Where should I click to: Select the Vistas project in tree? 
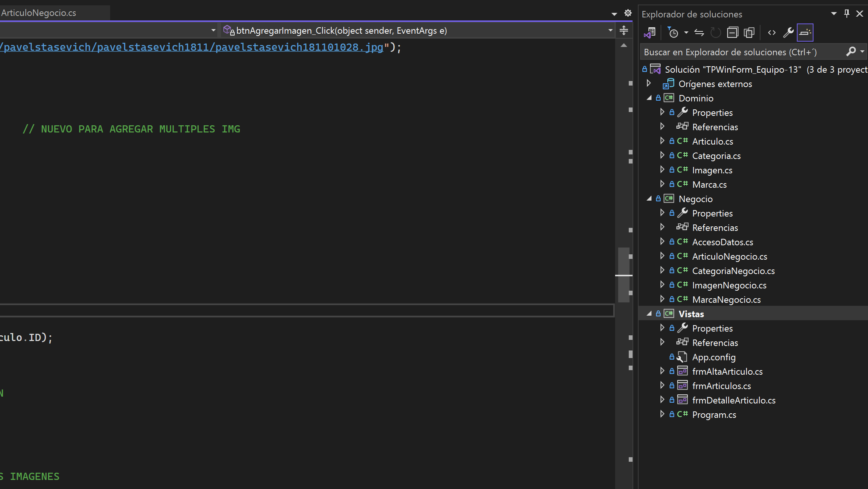pos(691,314)
